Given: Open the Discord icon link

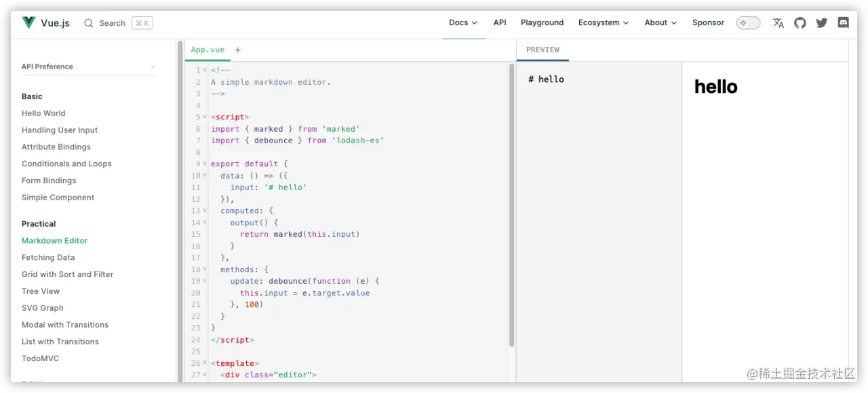Looking at the screenshot, I should coord(844,23).
